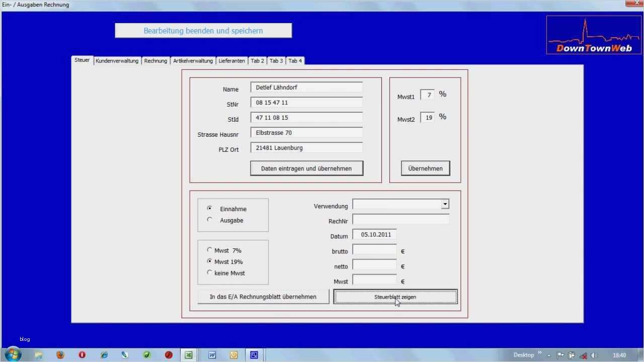
Task: Launch Outlook from the taskbar
Action: 233,355
